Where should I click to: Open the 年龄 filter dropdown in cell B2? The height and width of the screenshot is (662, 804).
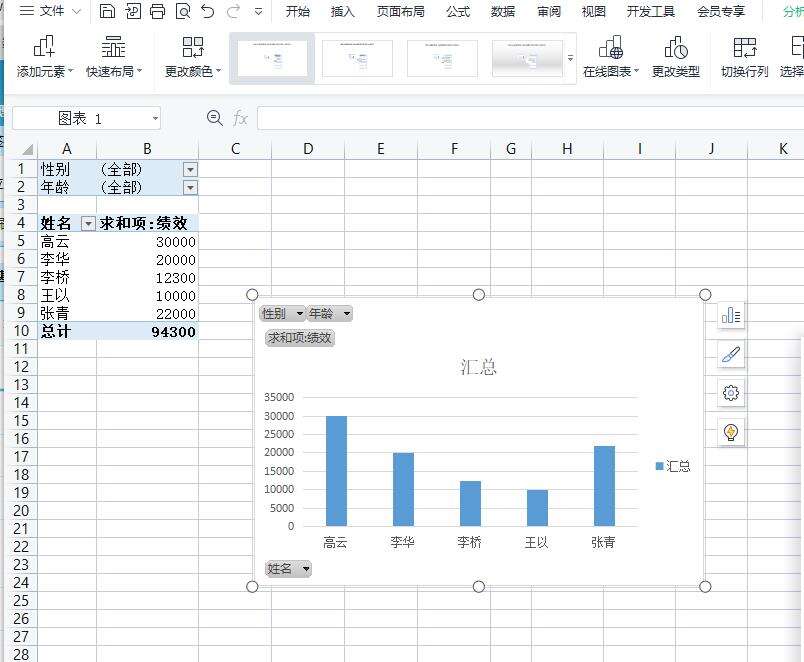point(190,188)
